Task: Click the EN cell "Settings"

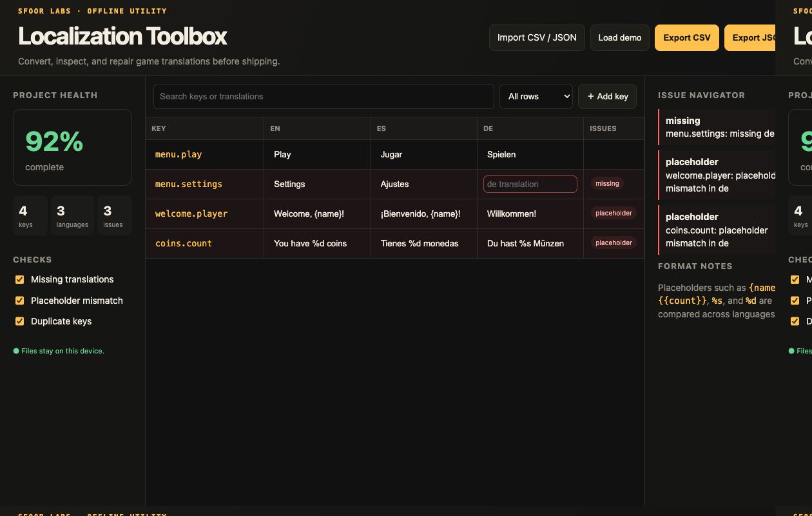Action: (x=318, y=184)
